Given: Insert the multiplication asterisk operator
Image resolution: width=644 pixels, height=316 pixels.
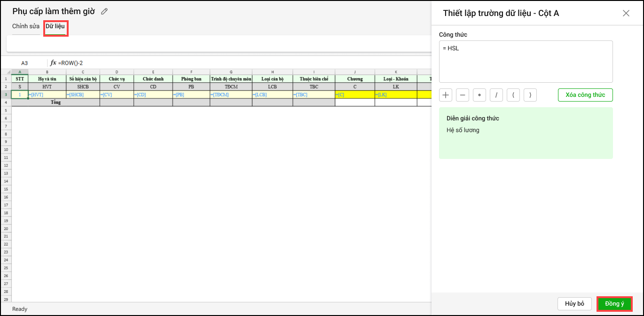Looking at the screenshot, I should 479,95.
